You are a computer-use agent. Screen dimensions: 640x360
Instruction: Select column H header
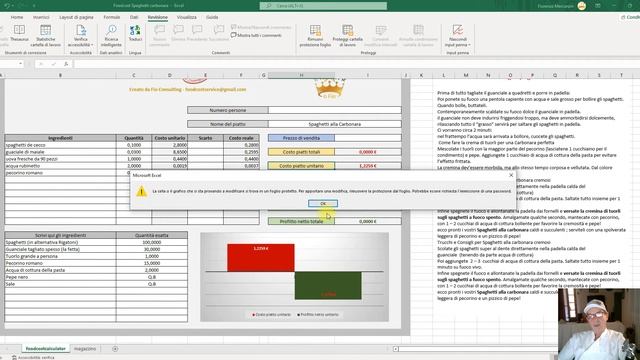click(301, 75)
